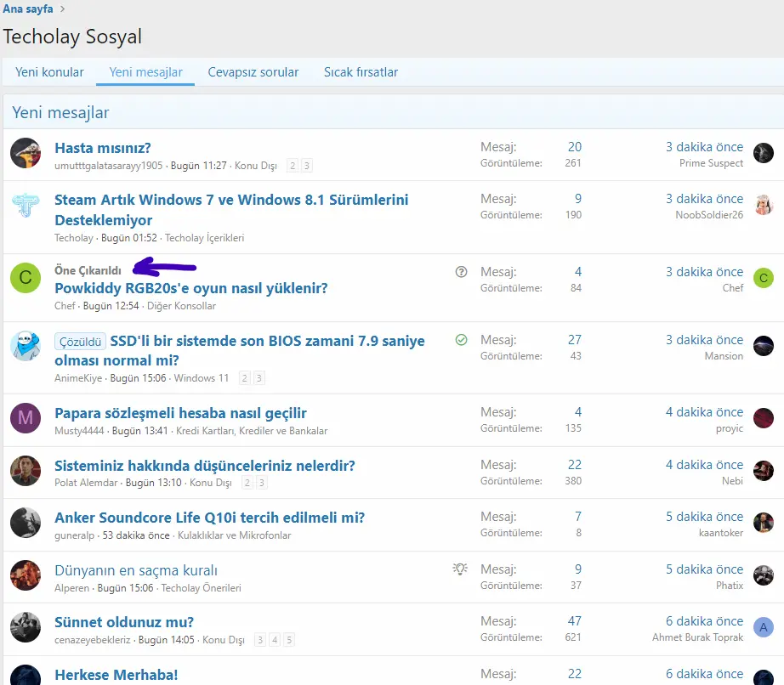Open 4 dakika önce link by proyic
The image size is (784, 685).
coord(704,412)
